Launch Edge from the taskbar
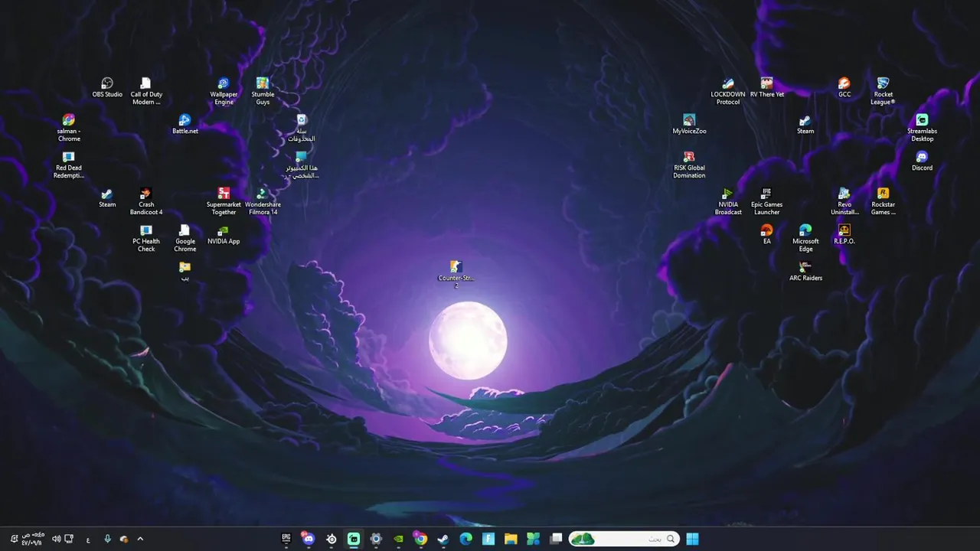980x551 pixels. (465, 539)
